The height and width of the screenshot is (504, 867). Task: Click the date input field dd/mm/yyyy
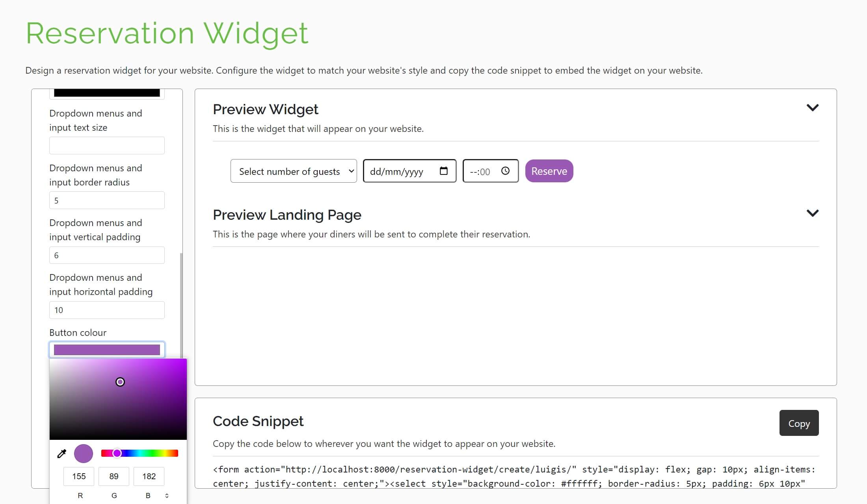pyautogui.click(x=409, y=171)
